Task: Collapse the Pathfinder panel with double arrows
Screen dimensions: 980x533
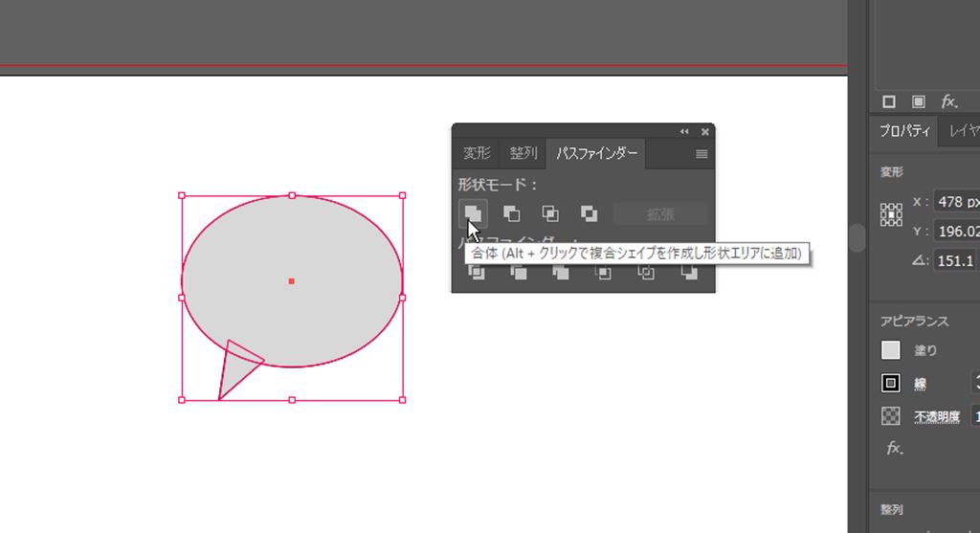Action: click(684, 131)
